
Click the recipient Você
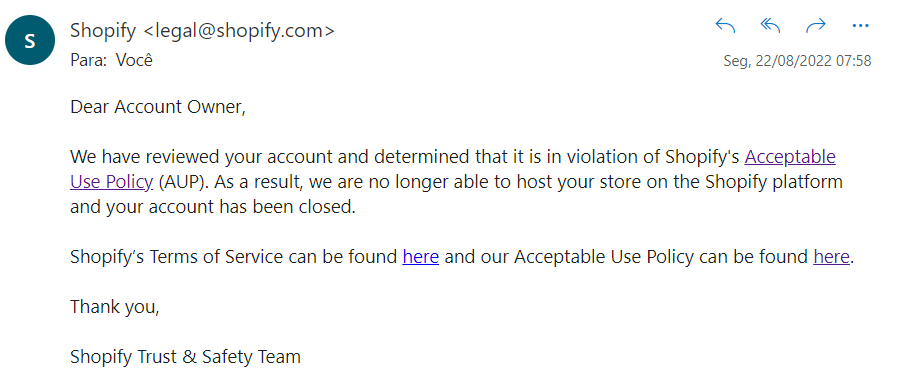(135, 60)
